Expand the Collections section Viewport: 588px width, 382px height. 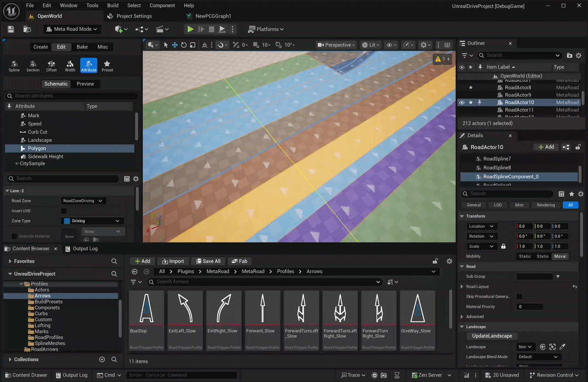[10, 360]
